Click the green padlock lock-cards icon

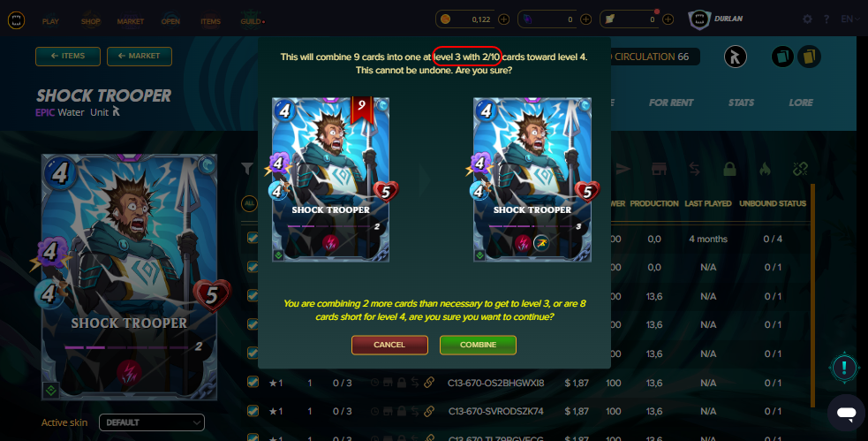[x=729, y=169]
